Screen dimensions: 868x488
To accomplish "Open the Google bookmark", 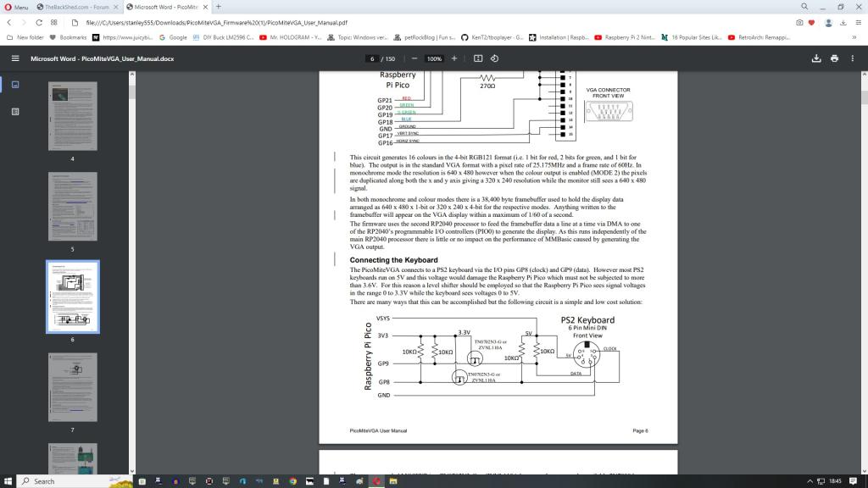I will pyautogui.click(x=174, y=37).
